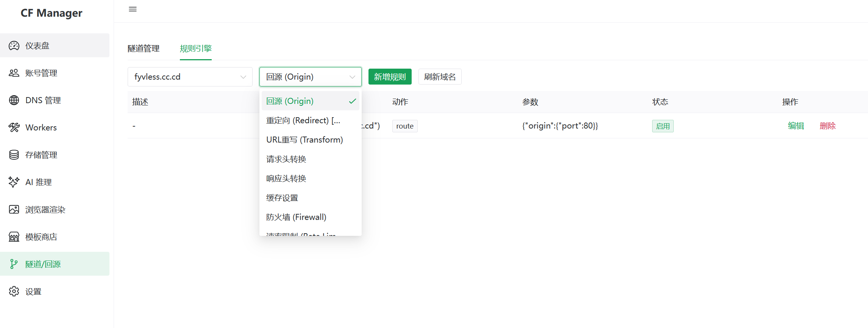Open 模板商店 in the sidebar

coord(55,237)
